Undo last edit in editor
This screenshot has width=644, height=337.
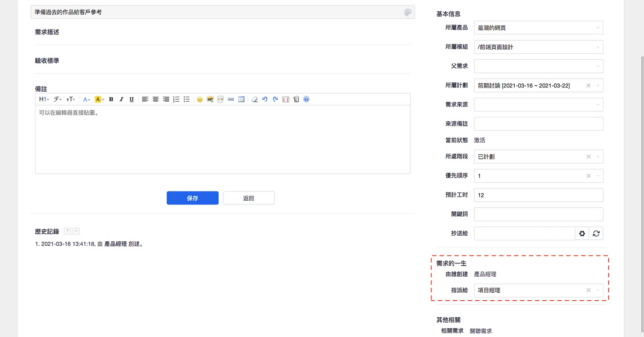tap(265, 99)
